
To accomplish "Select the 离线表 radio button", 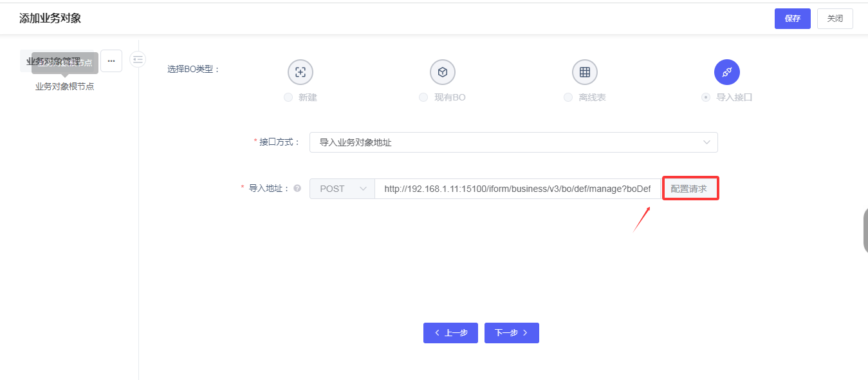I will click(x=568, y=97).
